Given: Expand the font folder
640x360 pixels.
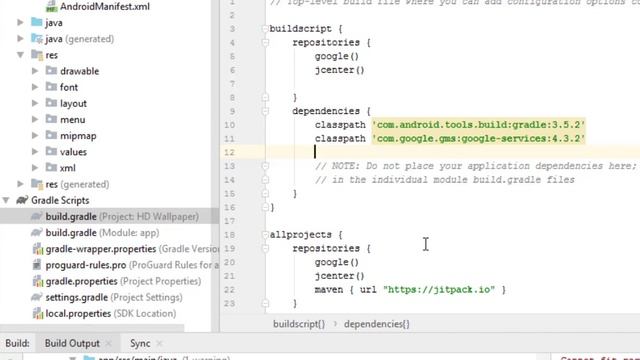Looking at the screenshot, I should pyautogui.click(x=35, y=87).
